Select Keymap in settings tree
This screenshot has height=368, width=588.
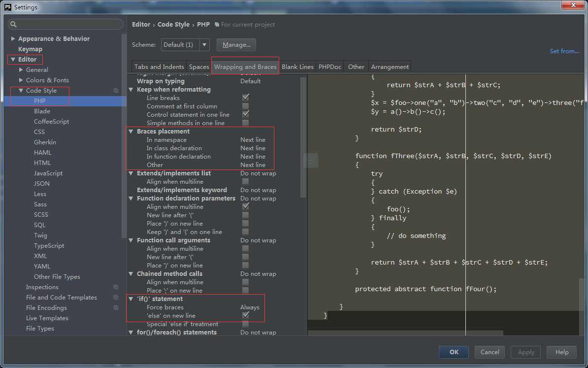click(x=30, y=49)
